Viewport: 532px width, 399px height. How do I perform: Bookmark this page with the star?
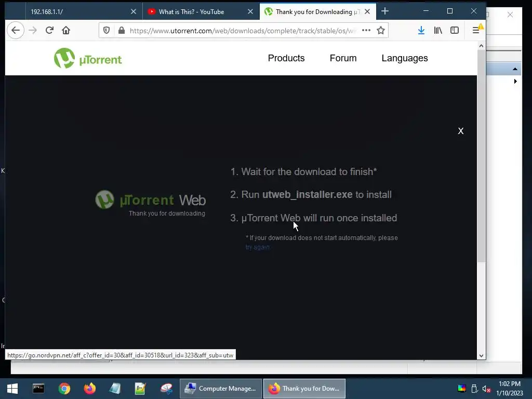coord(381,31)
